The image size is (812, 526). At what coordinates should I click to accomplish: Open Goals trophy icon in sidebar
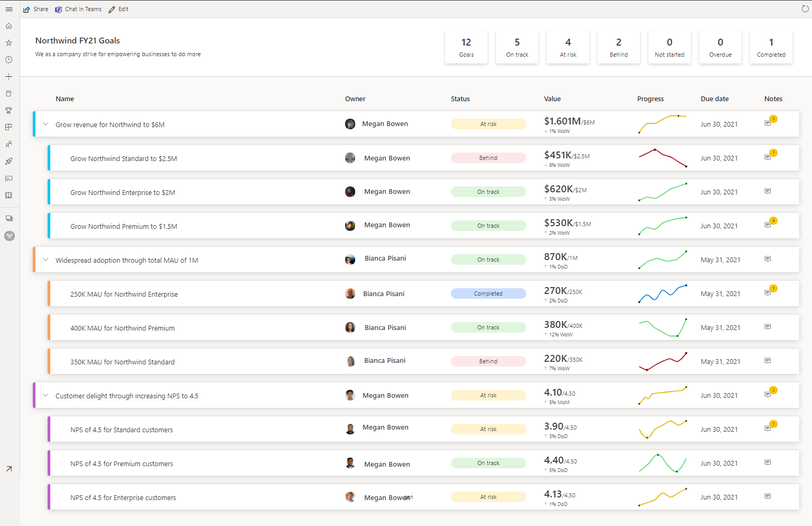click(9, 111)
